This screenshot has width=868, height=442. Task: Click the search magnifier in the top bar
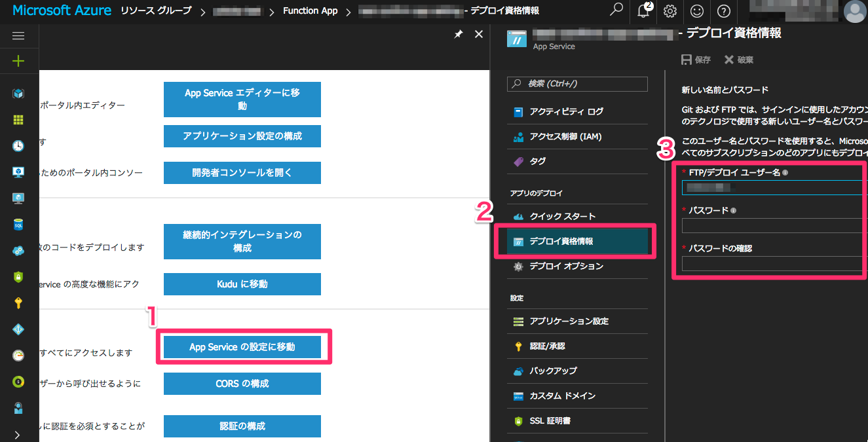(616, 11)
